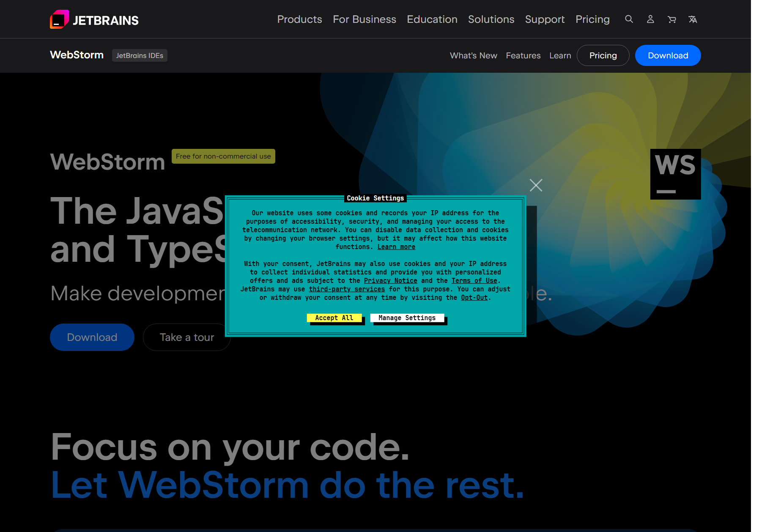The image size is (759, 532).
Task: Open the Opt-Out link
Action: pyautogui.click(x=474, y=298)
